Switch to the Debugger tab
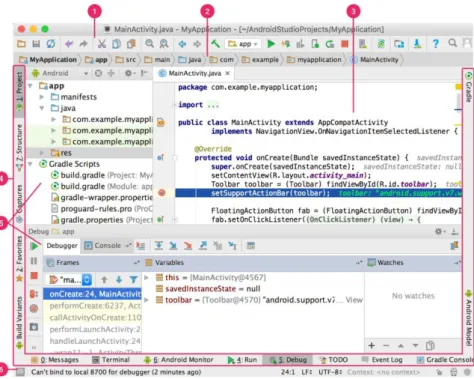 click(x=62, y=246)
